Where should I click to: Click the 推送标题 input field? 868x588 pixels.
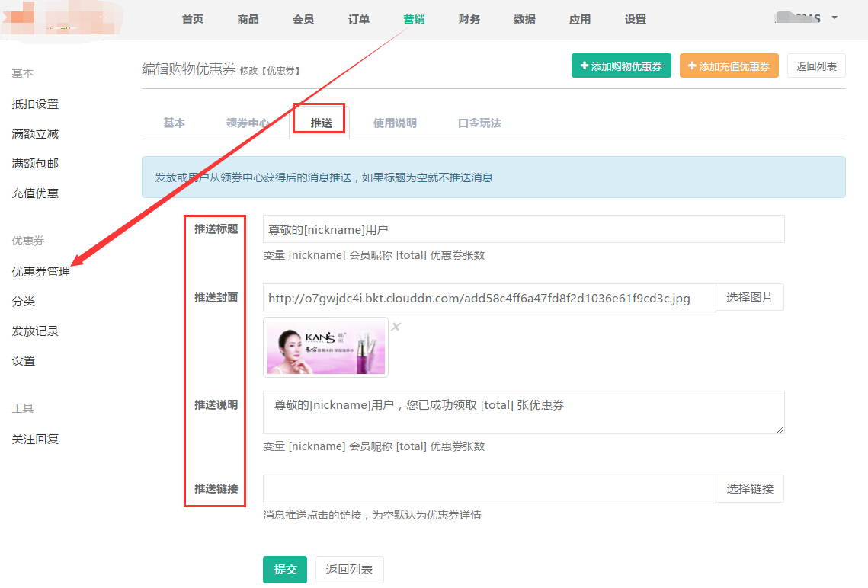coord(523,228)
